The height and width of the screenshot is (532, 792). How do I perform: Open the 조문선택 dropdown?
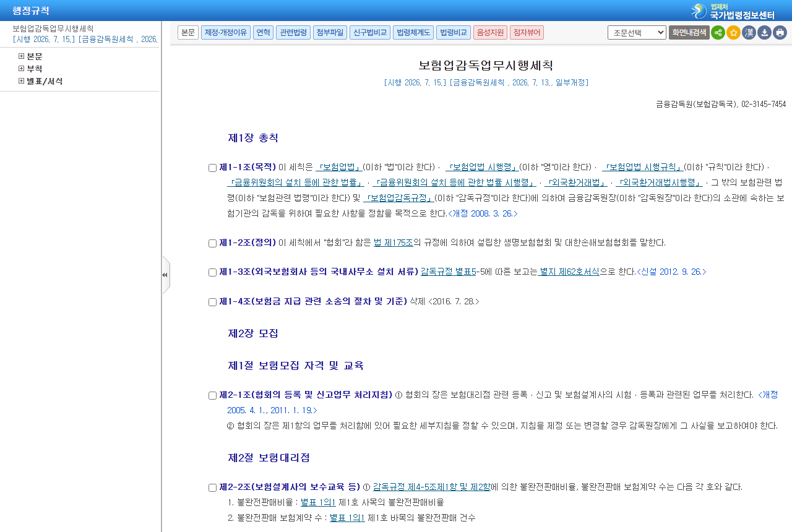637,33
